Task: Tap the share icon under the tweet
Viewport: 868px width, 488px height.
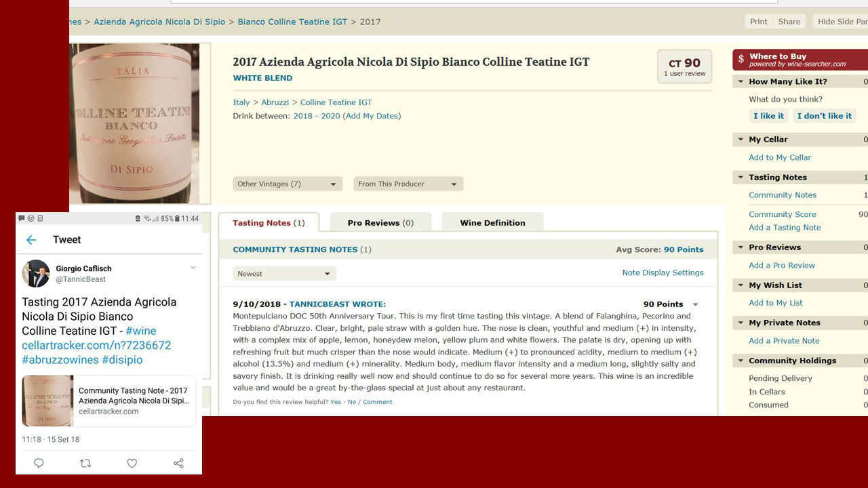Action: coord(178,464)
